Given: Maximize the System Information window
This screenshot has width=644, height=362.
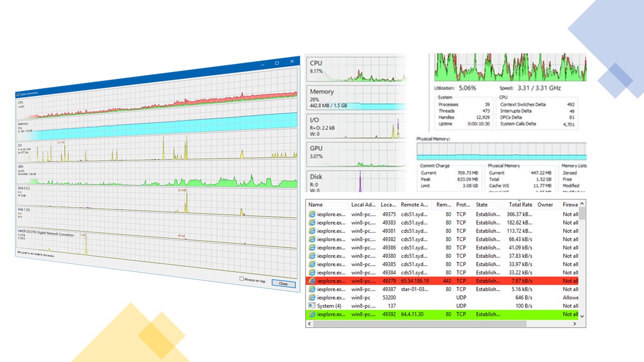Looking at the screenshot, I should 277,63.
